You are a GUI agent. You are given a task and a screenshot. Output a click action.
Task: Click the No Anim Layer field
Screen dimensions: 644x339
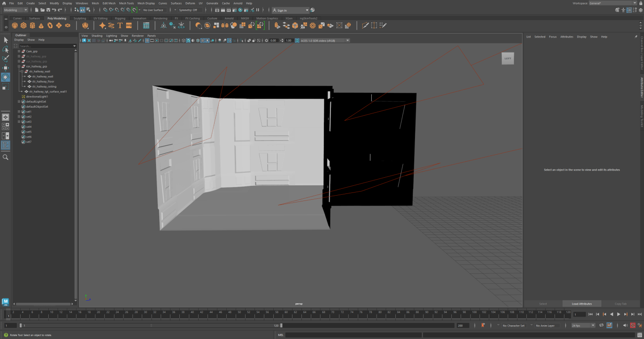tap(547, 326)
